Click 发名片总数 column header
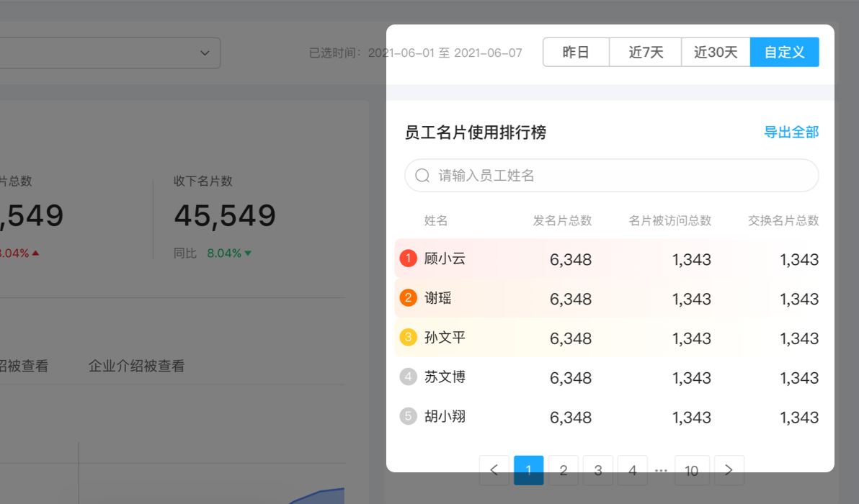The width and height of the screenshot is (859, 504). [562, 220]
